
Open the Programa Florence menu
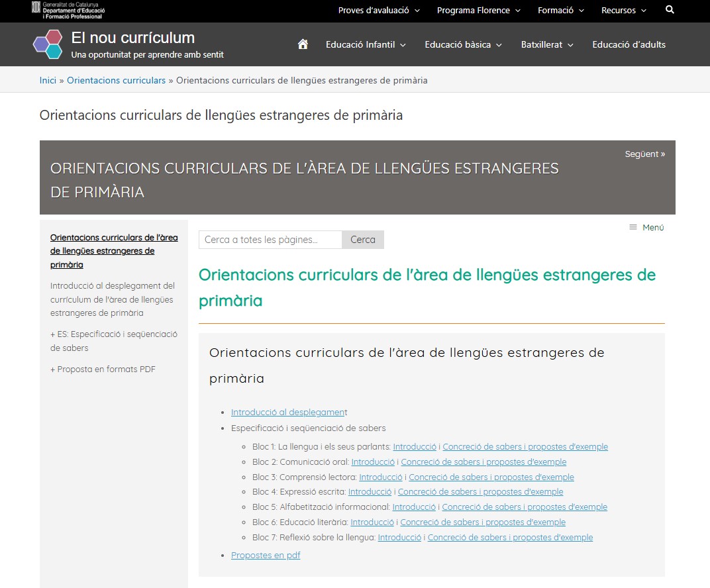point(478,10)
